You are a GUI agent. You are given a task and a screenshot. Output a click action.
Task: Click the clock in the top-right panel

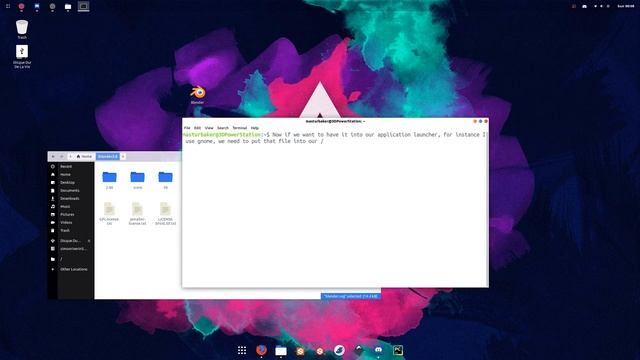pos(626,6)
